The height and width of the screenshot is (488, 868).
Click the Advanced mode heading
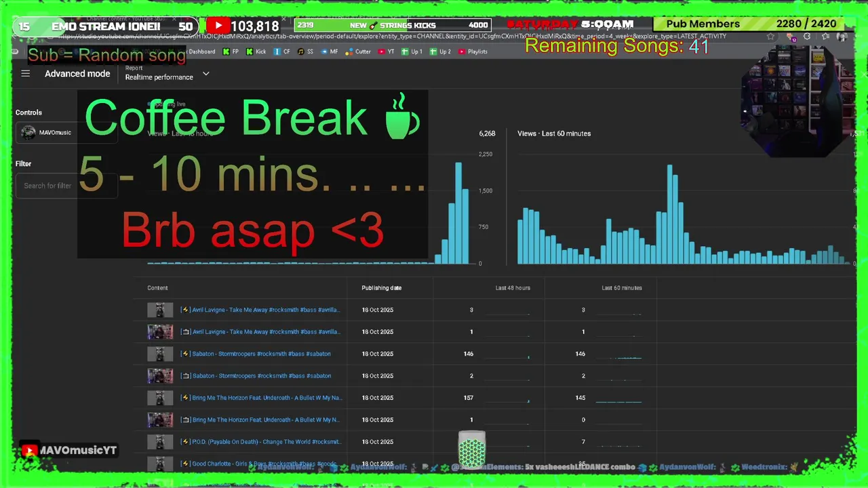(x=77, y=74)
